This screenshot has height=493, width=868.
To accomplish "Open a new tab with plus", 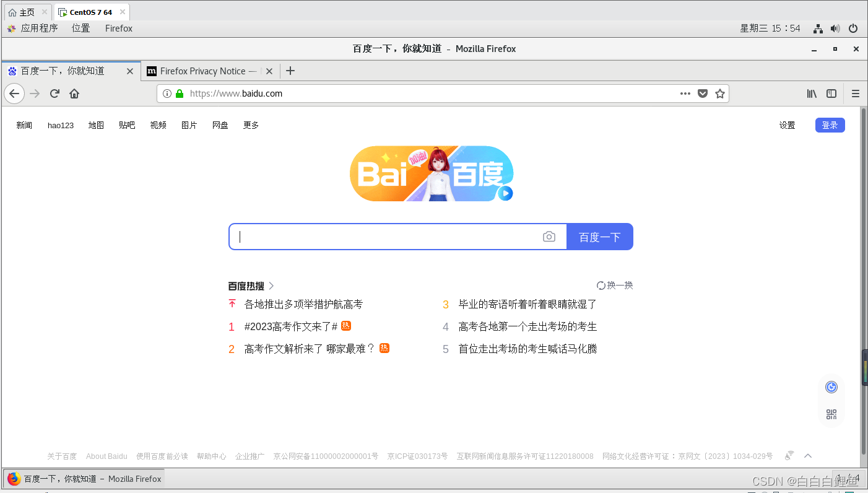I will pos(290,71).
